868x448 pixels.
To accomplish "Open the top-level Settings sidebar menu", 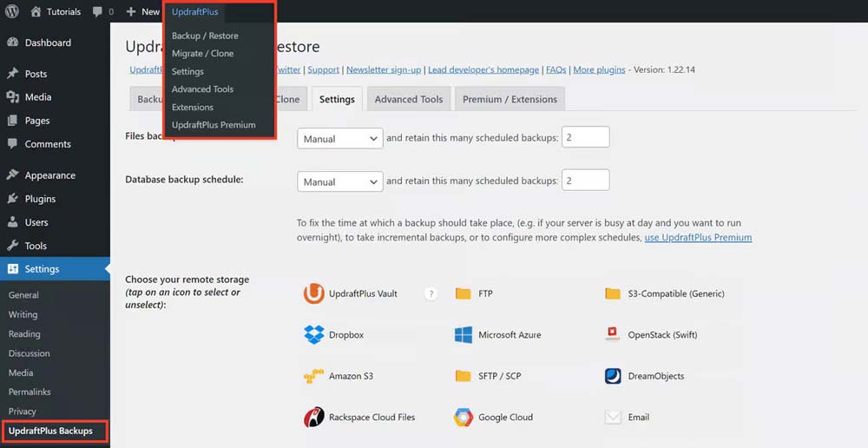I will (55, 269).
